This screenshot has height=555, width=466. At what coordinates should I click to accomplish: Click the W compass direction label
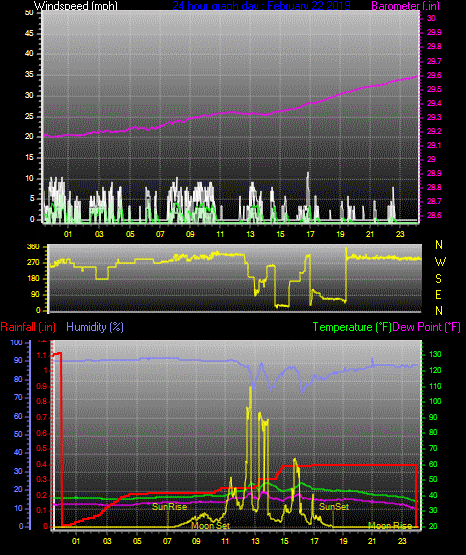click(440, 262)
